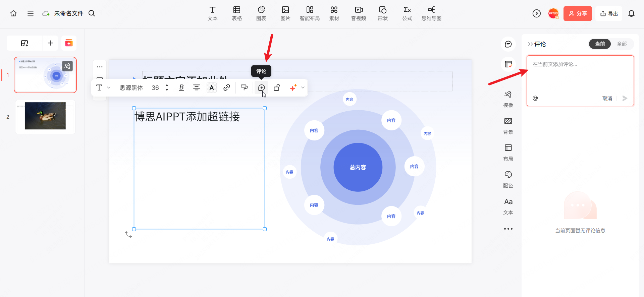Insert a table via 表格
Screen dimensions: 644x297
pos(237,13)
